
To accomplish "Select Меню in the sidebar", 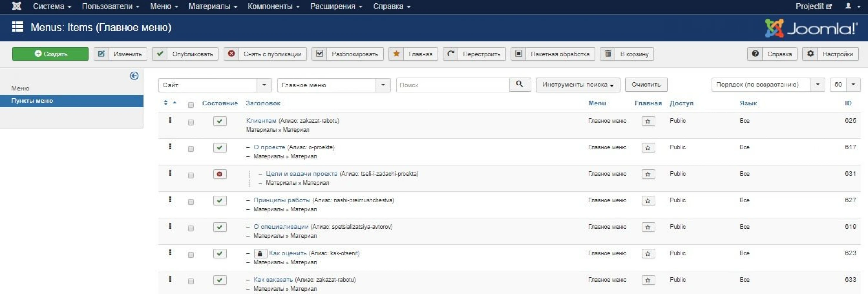I will tap(20, 88).
